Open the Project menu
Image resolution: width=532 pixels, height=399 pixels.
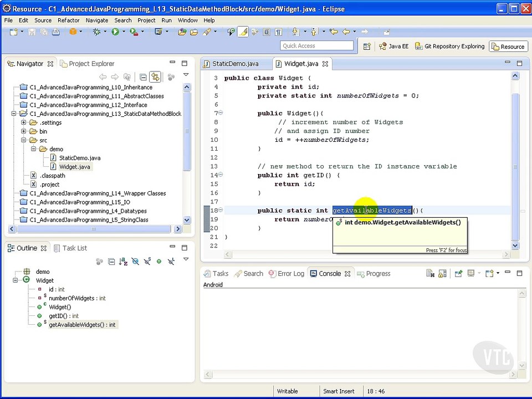coord(146,21)
